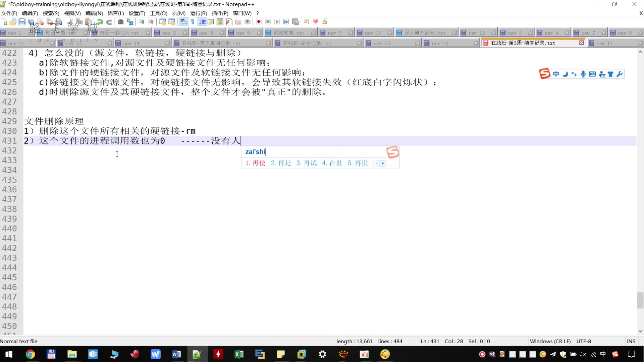Switch to 在线班-命令记录.txt tab
Screen dimensions: 644x362
(307, 43)
